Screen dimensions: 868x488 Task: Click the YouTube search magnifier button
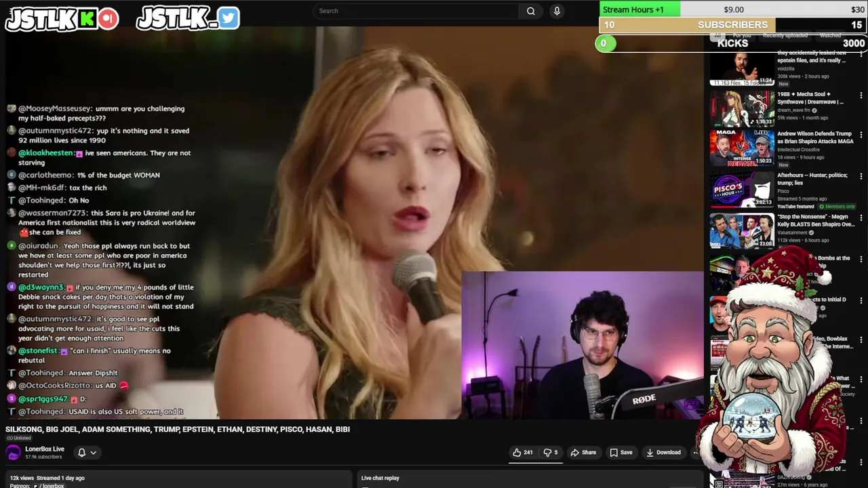[x=531, y=11]
